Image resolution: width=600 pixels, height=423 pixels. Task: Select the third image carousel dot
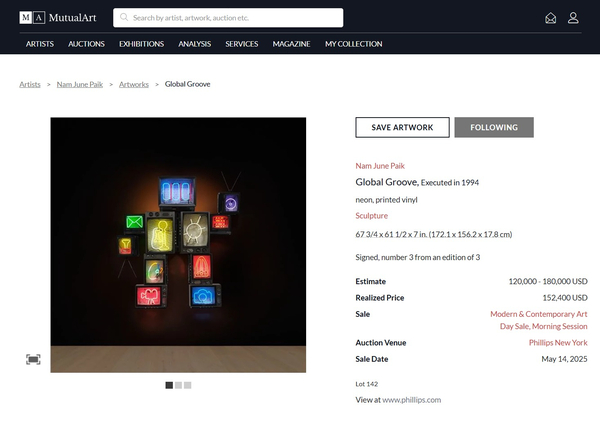click(187, 385)
